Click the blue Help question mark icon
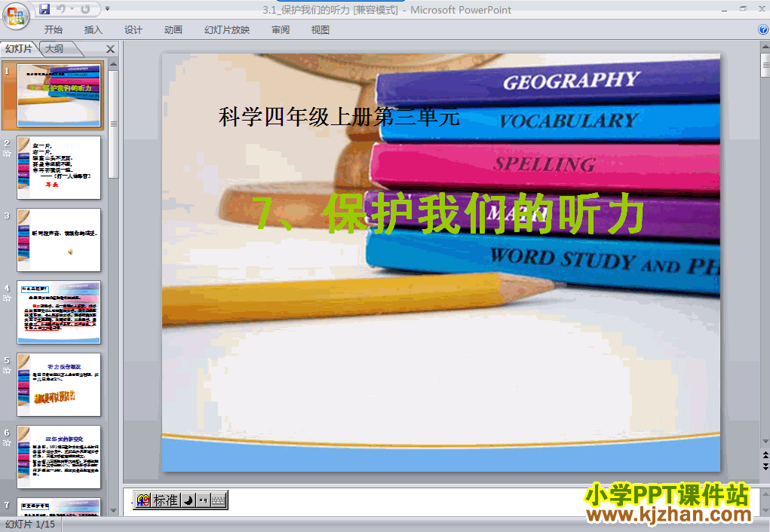 [x=763, y=29]
